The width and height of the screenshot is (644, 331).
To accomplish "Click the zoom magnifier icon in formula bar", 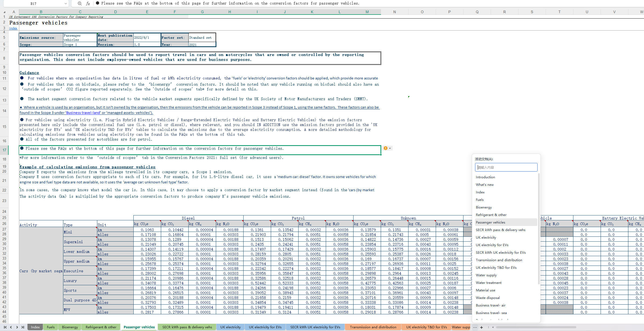I will pyautogui.click(x=79, y=4).
